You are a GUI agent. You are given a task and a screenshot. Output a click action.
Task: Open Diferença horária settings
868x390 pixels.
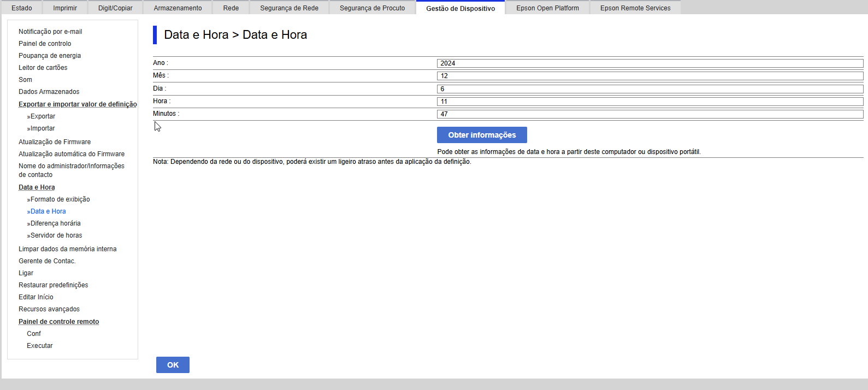pos(55,223)
